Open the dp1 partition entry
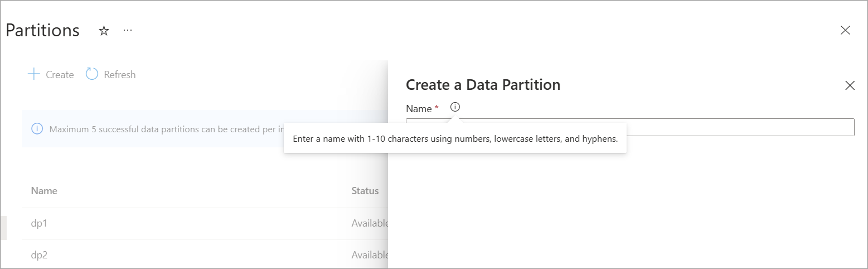This screenshot has height=269, width=868. pyautogui.click(x=39, y=223)
